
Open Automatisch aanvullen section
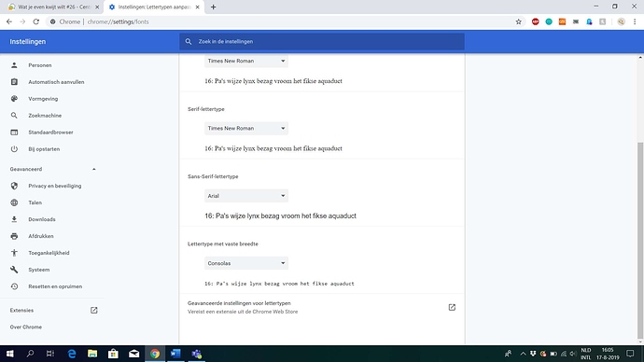click(x=56, y=82)
